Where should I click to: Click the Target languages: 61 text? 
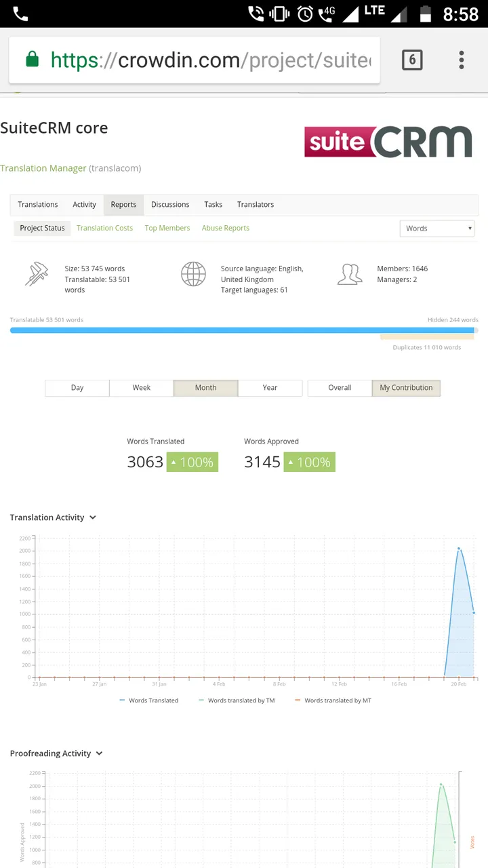254,290
